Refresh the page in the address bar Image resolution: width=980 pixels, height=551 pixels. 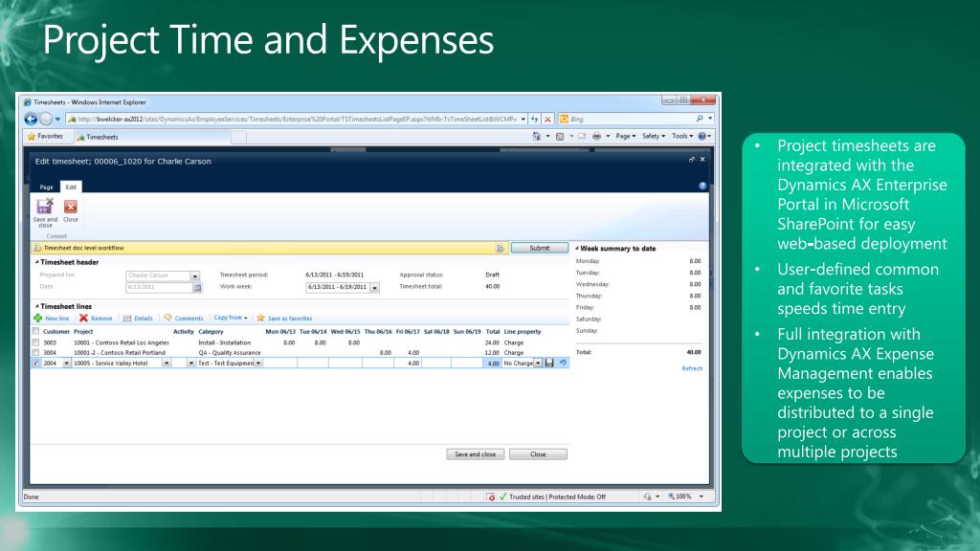(x=534, y=119)
